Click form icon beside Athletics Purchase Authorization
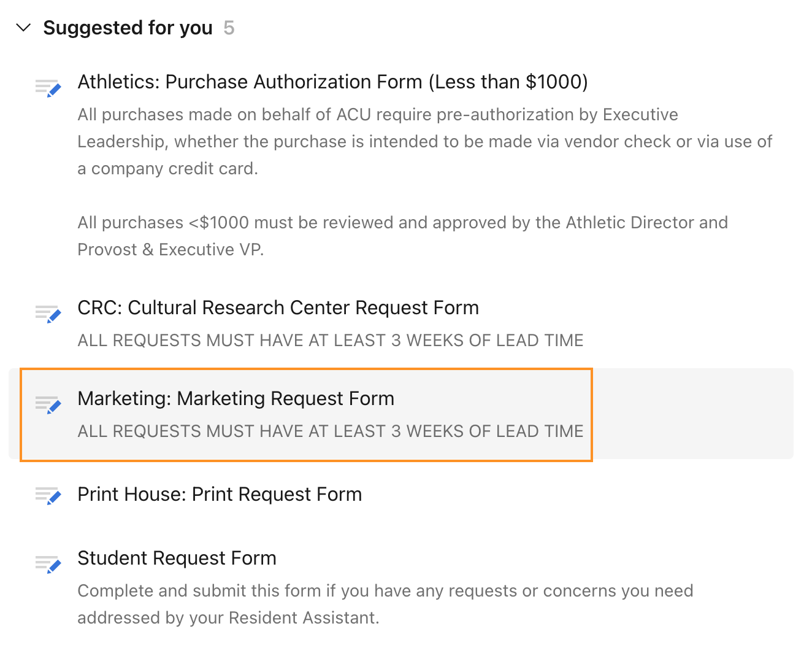This screenshot has height=653, width=812. point(48,88)
